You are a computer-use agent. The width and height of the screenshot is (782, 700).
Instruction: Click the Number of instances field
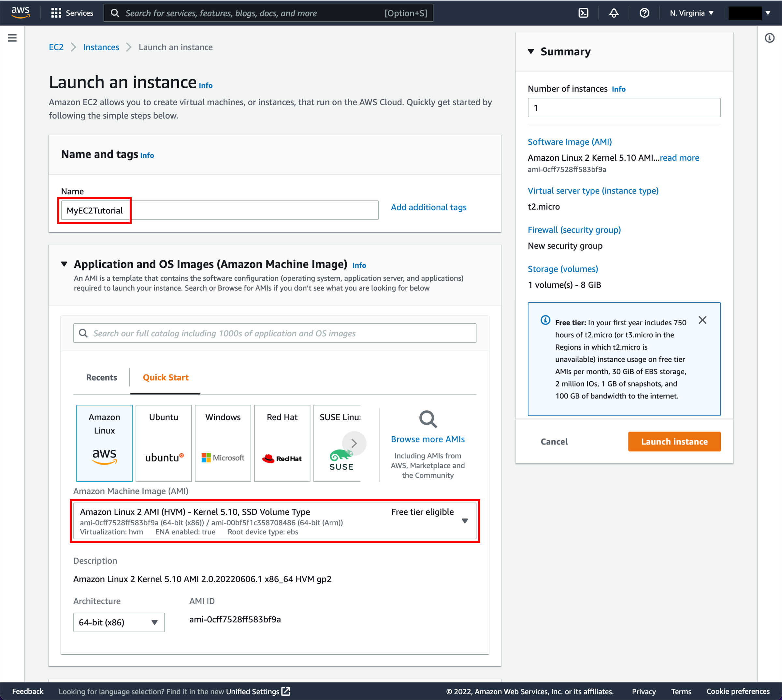pos(624,108)
